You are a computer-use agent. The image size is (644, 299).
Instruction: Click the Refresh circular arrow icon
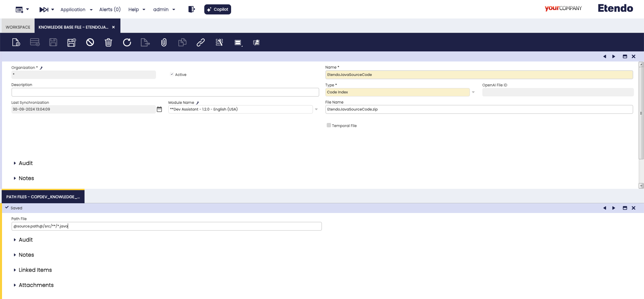tap(127, 42)
